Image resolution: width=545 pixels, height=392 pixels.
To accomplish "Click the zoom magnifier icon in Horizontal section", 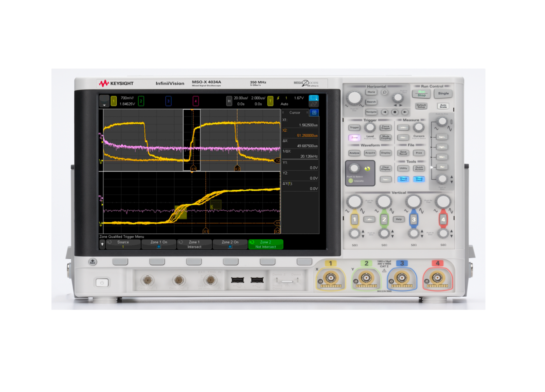I will pos(385,93).
